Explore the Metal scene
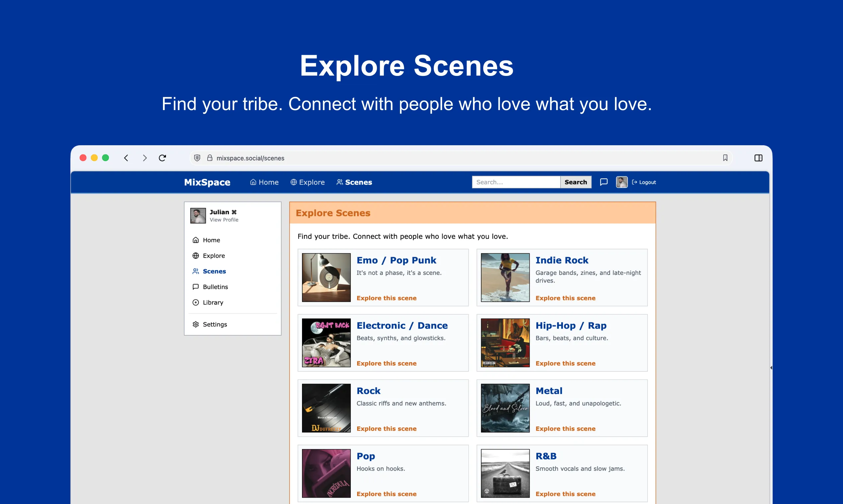The height and width of the screenshot is (504, 843). click(565, 428)
